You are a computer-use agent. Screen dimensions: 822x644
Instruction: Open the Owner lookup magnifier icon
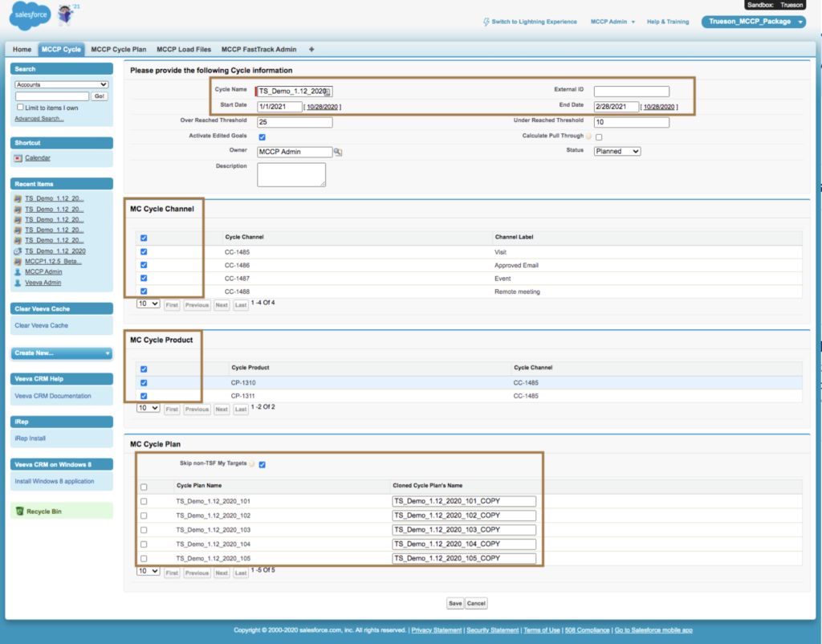tap(338, 152)
